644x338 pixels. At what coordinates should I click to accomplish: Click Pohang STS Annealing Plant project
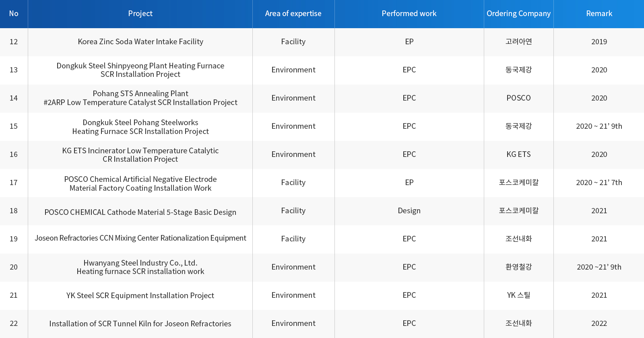point(140,98)
